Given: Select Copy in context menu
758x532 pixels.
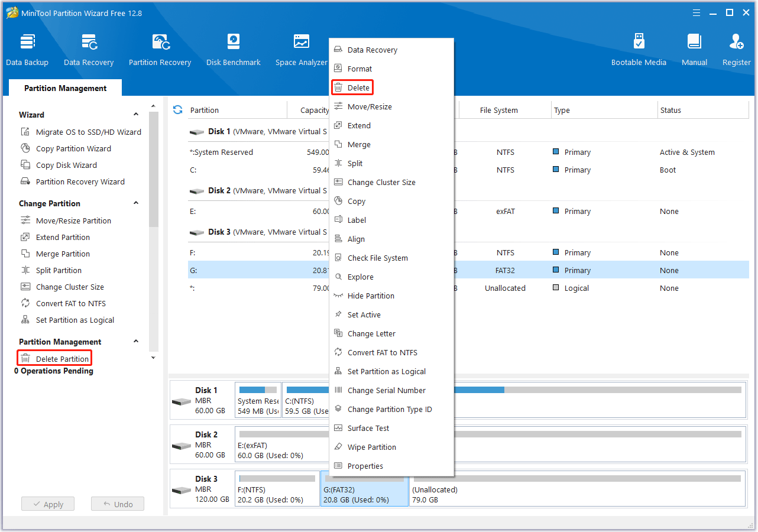Looking at the screenshot, I should (391, 202).
